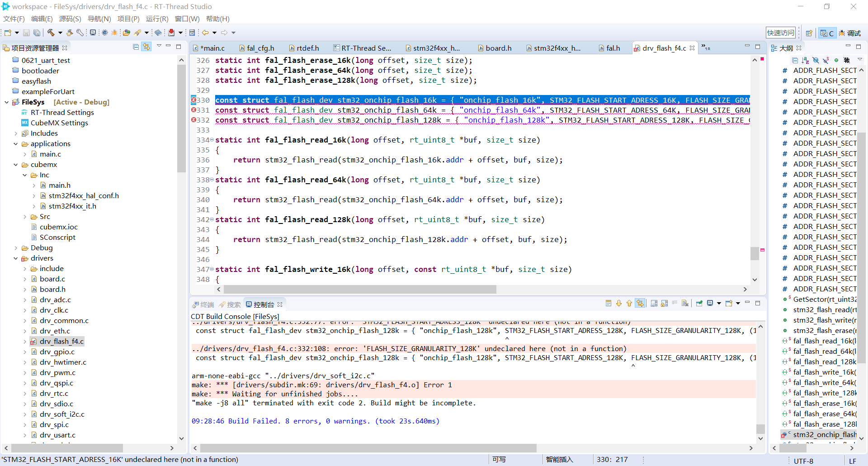Sort Outline entries alphabetically
Viewport: 868px width, 466px height.
(x=805, y=60)
